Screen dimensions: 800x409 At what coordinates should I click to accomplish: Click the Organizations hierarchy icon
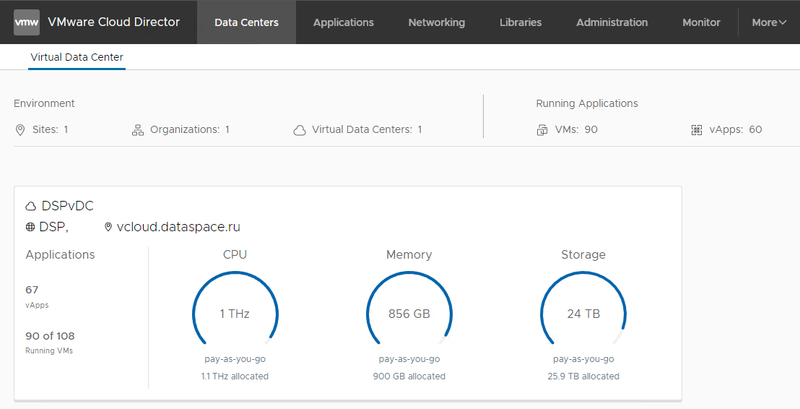(x=138, y=130)
